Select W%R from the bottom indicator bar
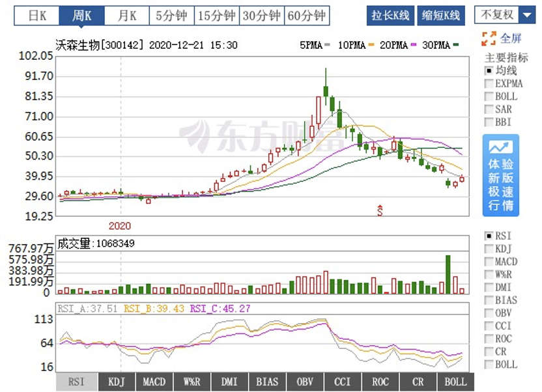 pos(192,382)
